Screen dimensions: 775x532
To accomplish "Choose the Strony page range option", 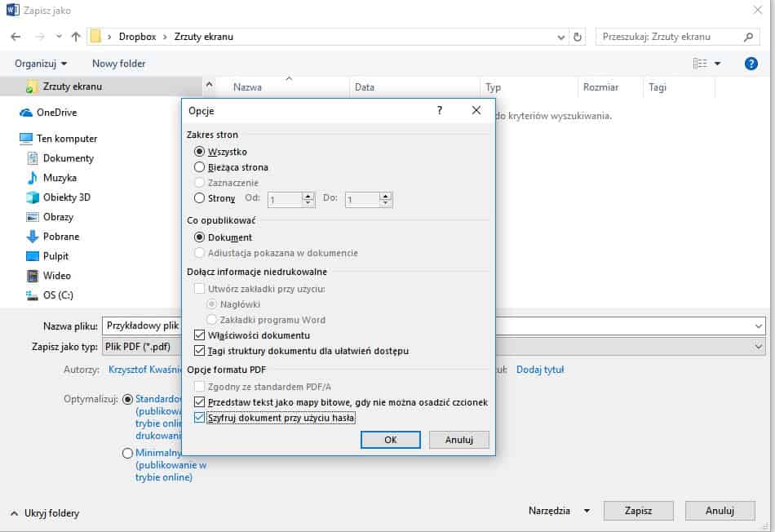I will [200, 198].
